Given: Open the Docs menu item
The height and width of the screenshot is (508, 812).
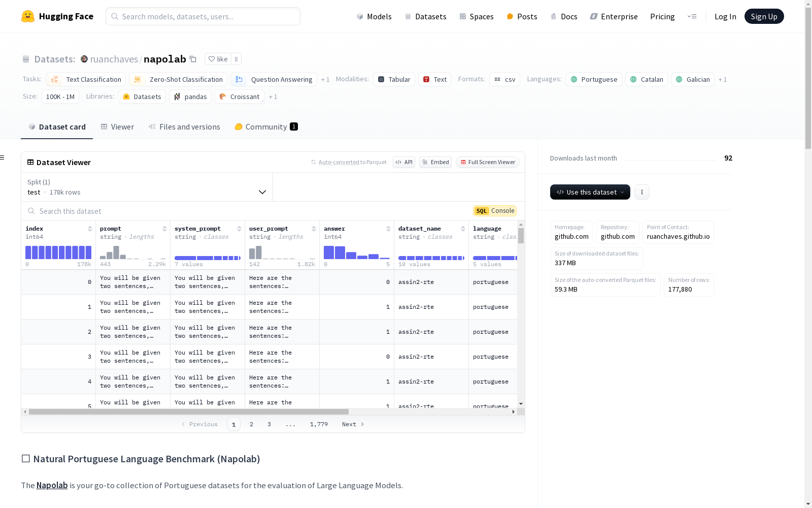Looking at the screenshot, I should point(564,16).
